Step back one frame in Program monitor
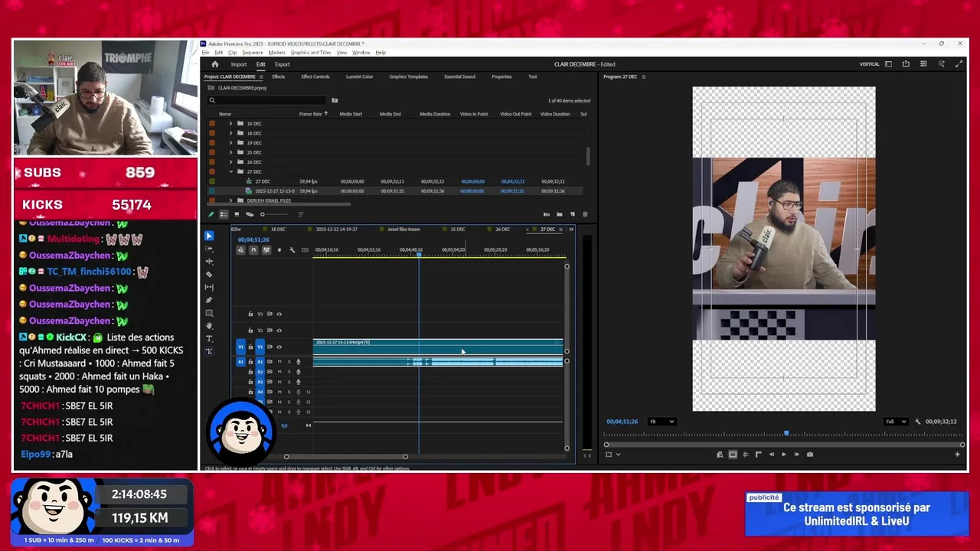 [x=770, y=455]
